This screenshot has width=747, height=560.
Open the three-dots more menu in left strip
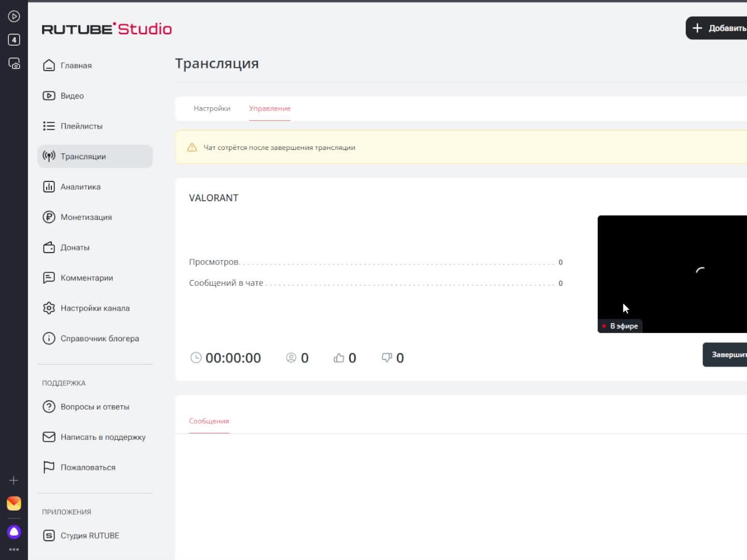coord(14,549)
